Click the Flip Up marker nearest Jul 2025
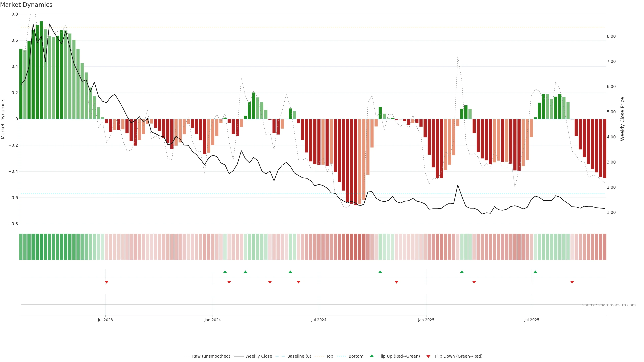This screenshot has height=362, width=644. point(535,272)
